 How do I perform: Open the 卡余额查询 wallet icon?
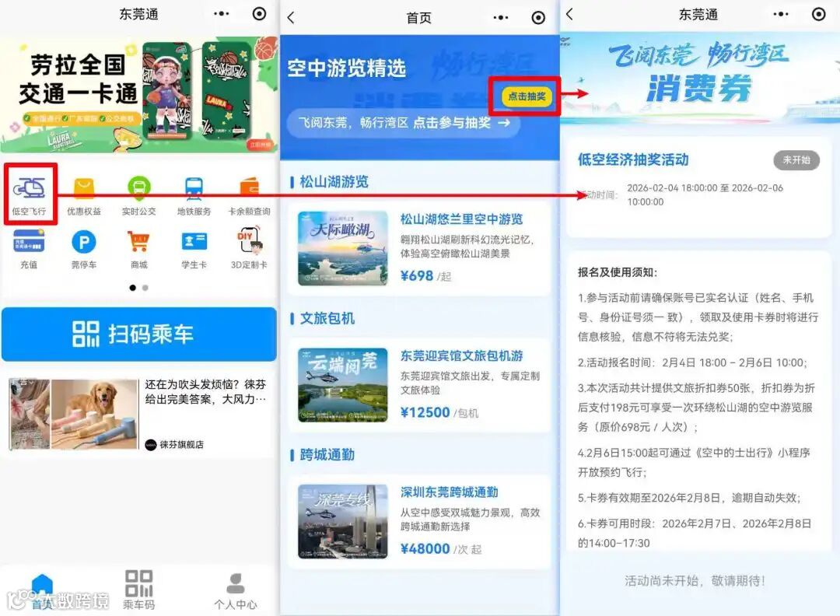pos(249,189)
